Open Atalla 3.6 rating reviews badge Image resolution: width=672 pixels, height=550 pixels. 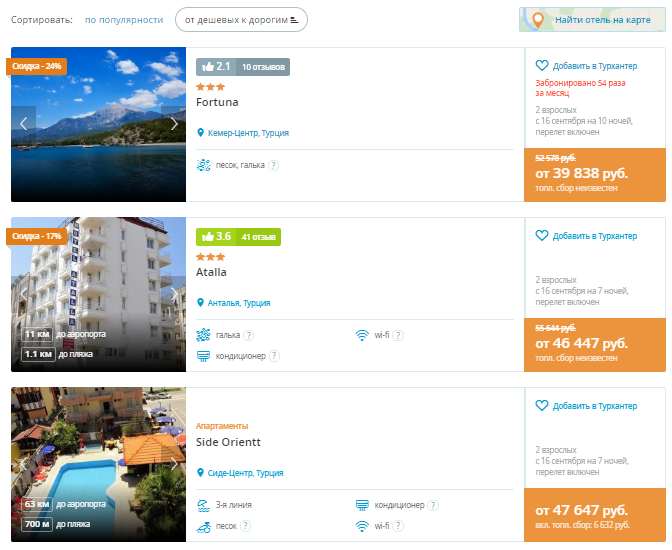[x=238, y=237]
